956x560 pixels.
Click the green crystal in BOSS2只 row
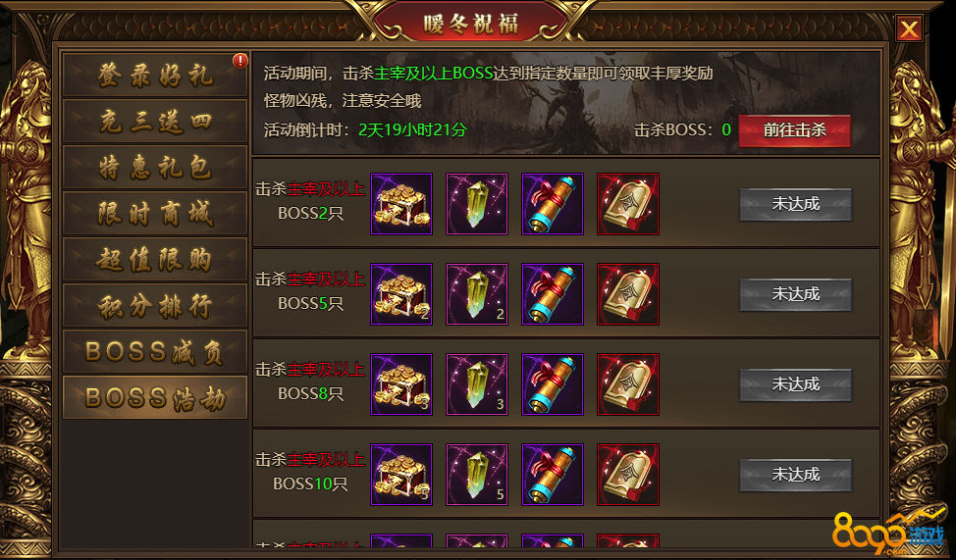click(477, 204)
